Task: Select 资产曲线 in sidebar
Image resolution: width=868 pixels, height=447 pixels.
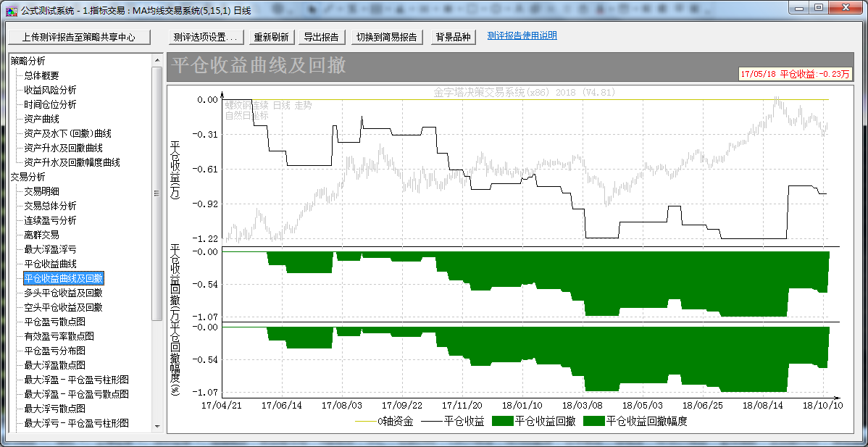Action: click(x=41, y=119)
